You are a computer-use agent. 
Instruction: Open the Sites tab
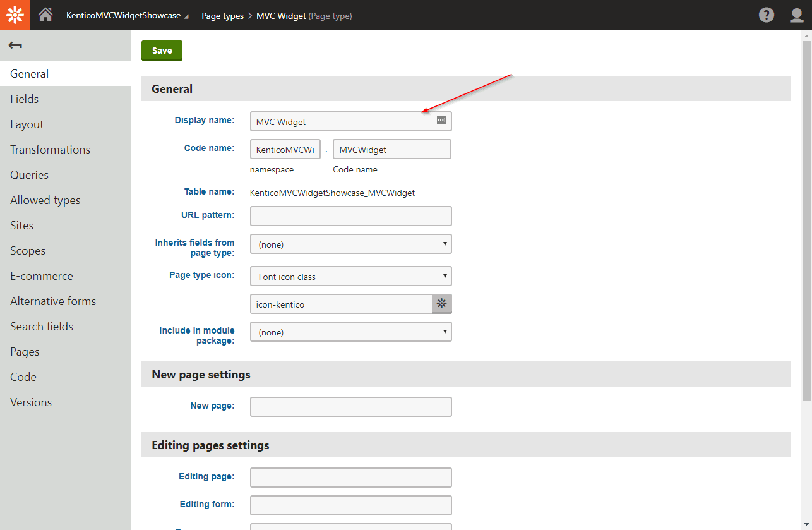[x=66, y=225]
